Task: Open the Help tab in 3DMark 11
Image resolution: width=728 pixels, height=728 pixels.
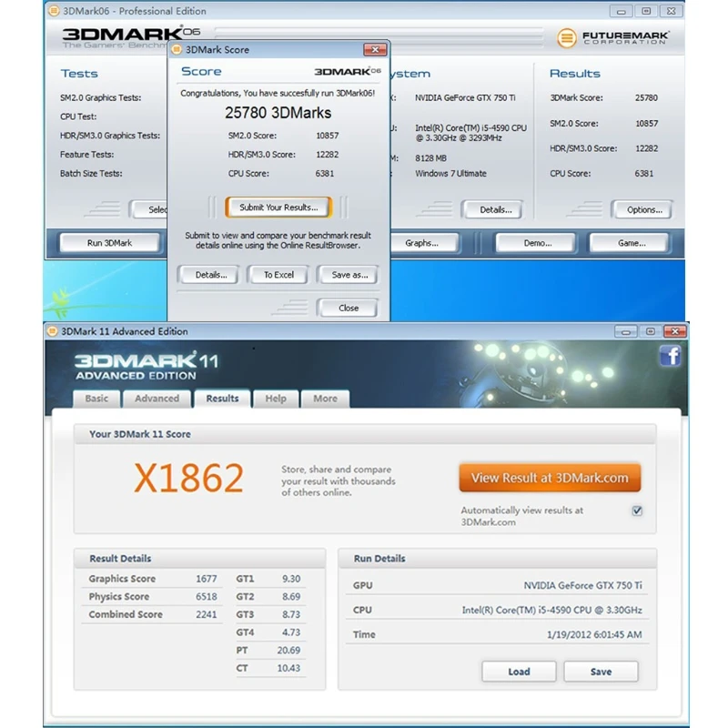Action: tap(275, 399)
